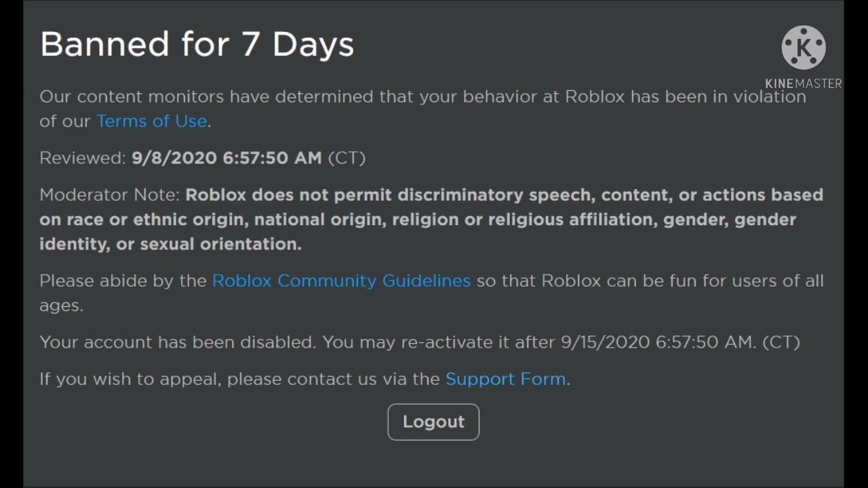This screenshot has height=488, width=868.
Task: Click the (CT) timezone after the re-activation time
Action: 781,342
